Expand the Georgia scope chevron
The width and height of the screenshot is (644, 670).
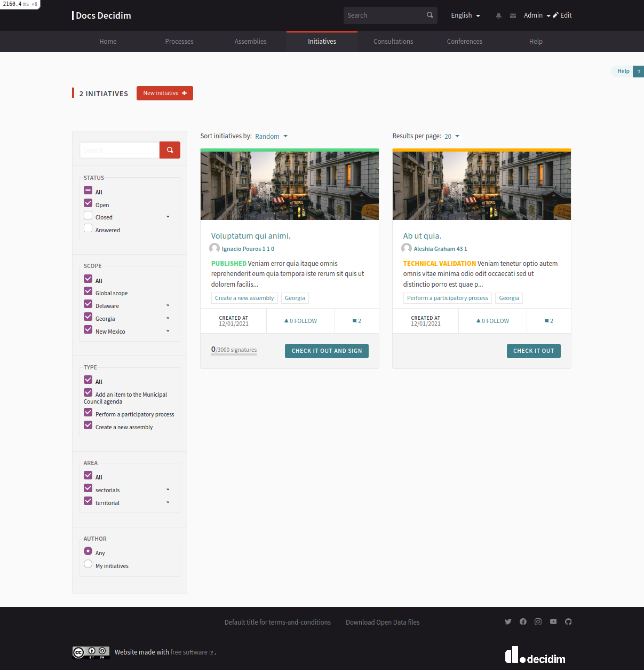pyautogui.click(x=168, y=318)
